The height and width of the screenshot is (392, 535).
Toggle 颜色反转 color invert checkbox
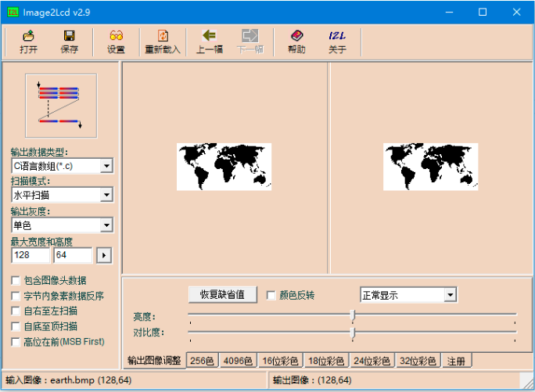tap(271, 295)
